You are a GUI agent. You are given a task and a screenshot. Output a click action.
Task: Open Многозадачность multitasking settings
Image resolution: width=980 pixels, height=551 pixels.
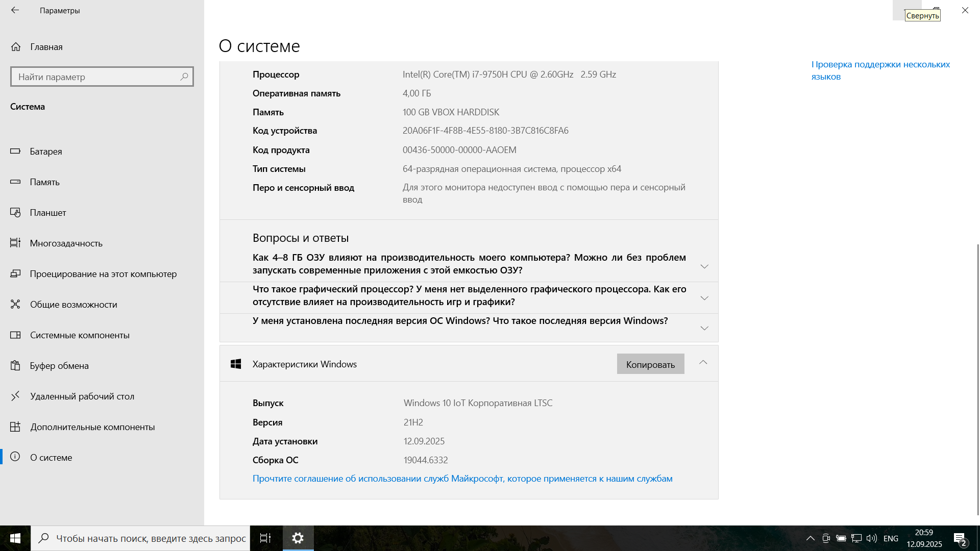point(66,243)
